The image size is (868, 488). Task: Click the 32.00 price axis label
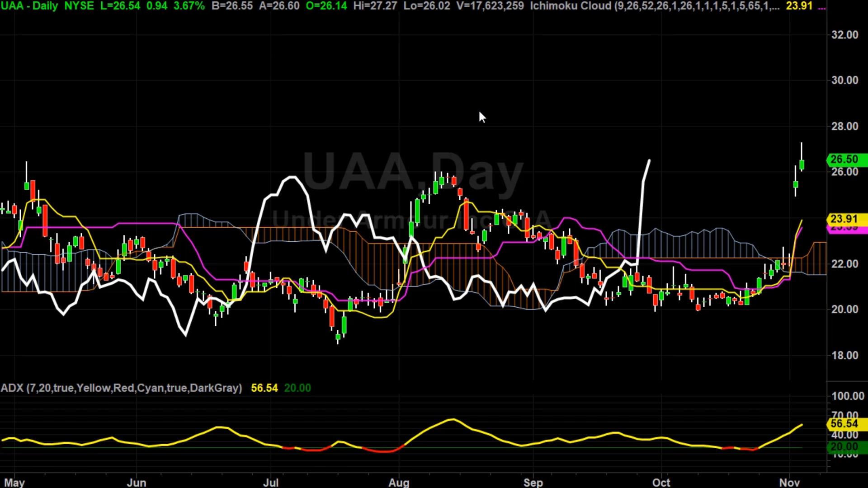pos(844,35)
